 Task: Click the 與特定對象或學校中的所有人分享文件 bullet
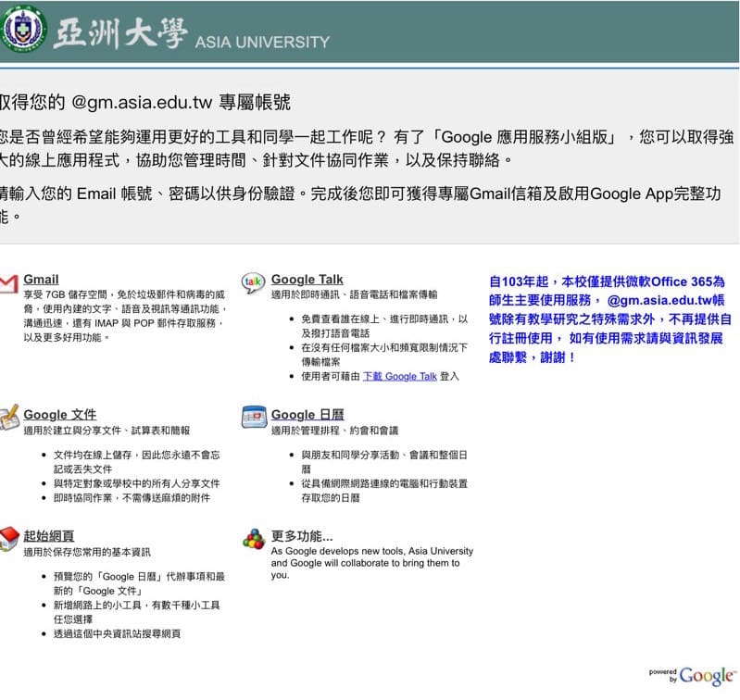137,483
